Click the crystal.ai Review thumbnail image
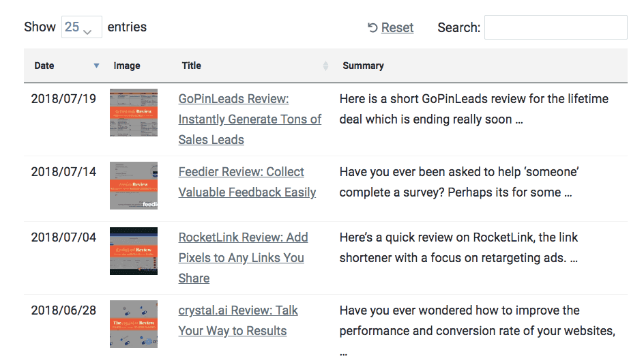The width and height of the screenshot is (644, 361). [x=134, y=324]
